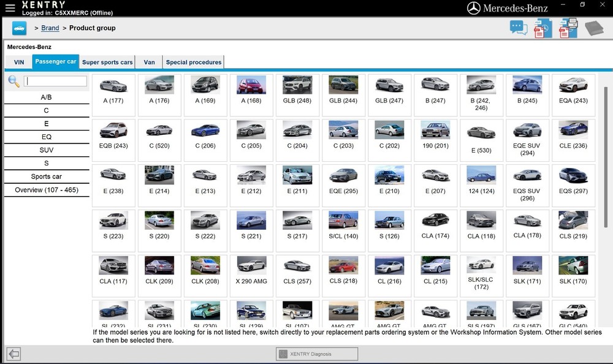This screenshot has width=613, height=364.
Task: Switch to the VIN tab
Action: point(18,61)
